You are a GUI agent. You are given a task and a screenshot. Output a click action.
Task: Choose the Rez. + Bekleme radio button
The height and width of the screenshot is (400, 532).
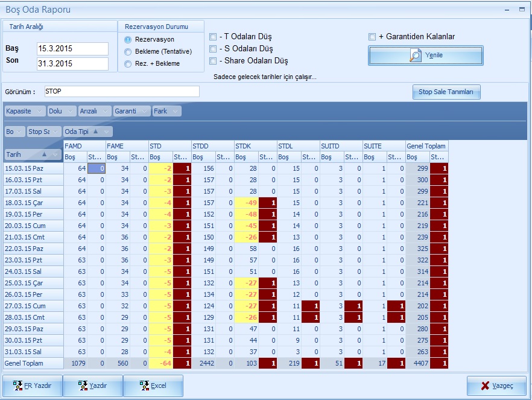[x=128, y=63]
